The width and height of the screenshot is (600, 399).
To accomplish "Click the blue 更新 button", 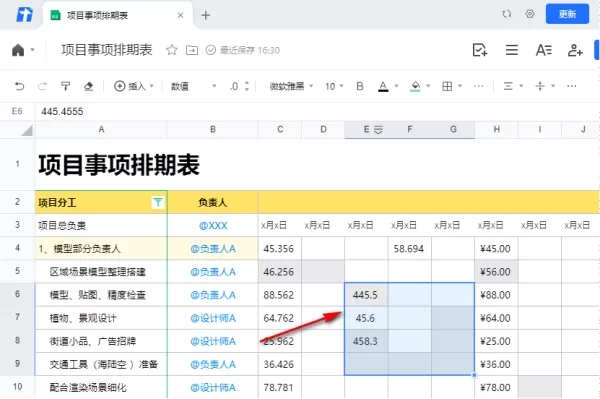I will pyautogui.click(x=567, y=14).
